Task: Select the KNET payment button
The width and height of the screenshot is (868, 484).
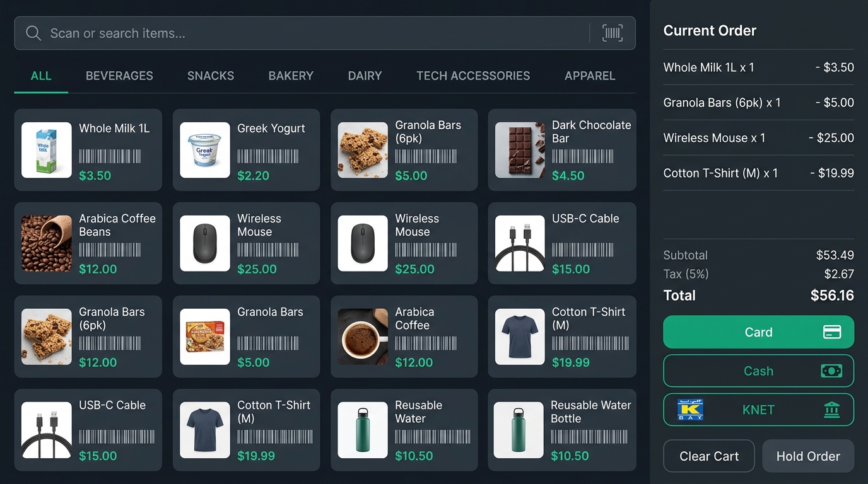Action: pos(758,410)
